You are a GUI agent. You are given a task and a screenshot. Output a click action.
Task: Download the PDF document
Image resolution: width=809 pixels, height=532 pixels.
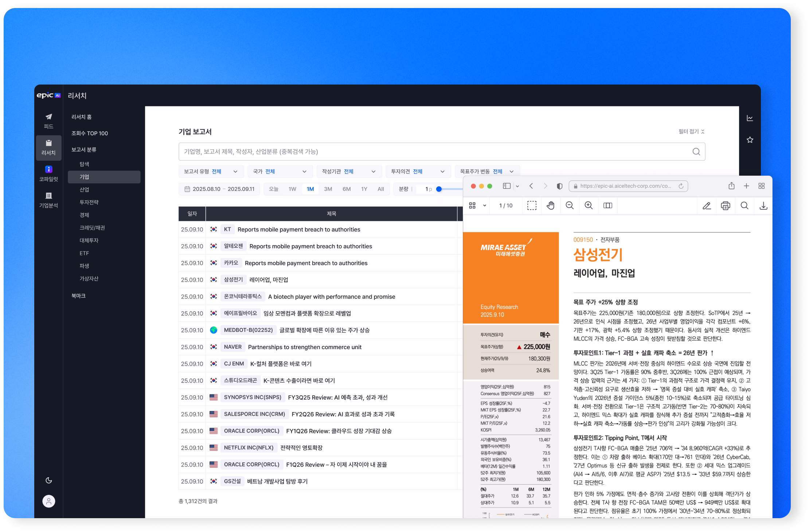point(763,206)
